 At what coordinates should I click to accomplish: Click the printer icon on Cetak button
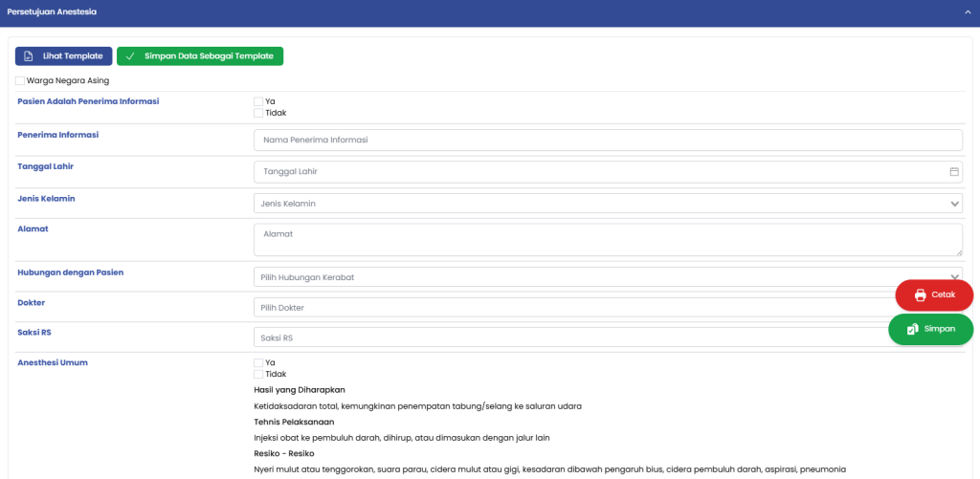click(x=920, y=294)
